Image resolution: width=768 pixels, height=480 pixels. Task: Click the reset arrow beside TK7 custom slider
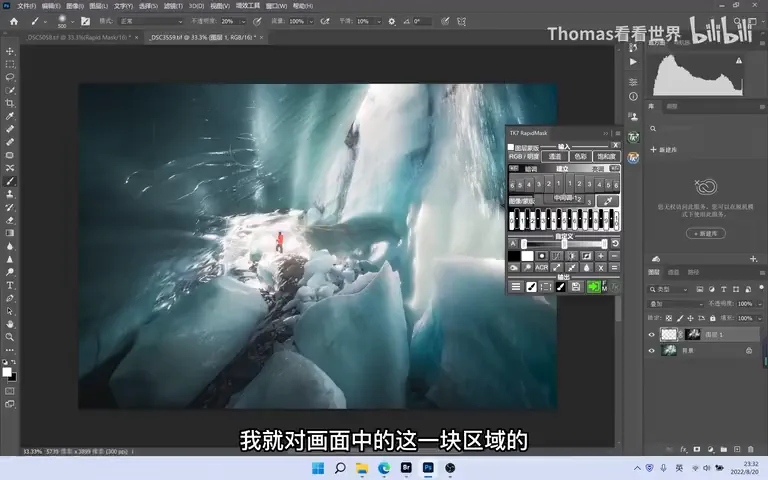tap(615, 243)
